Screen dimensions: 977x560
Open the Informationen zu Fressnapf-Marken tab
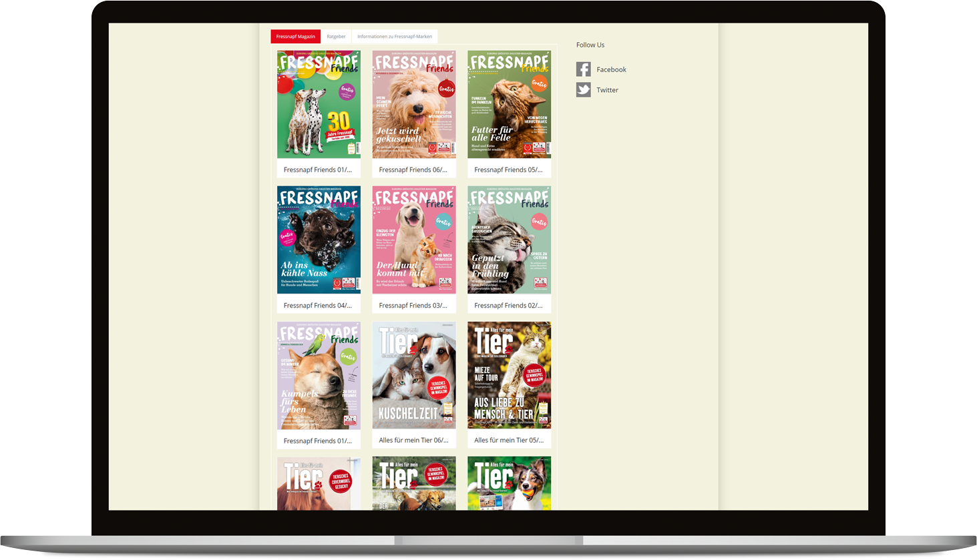395,36
